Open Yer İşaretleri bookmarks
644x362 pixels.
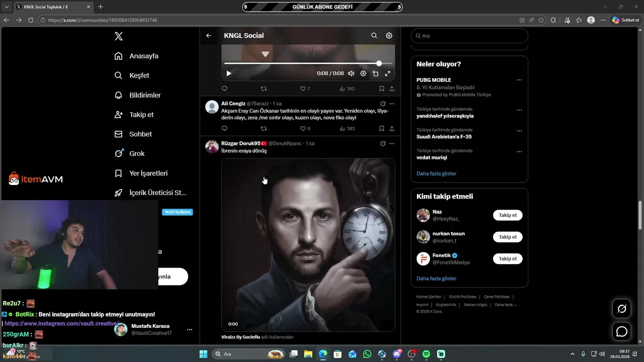(141, 173)
